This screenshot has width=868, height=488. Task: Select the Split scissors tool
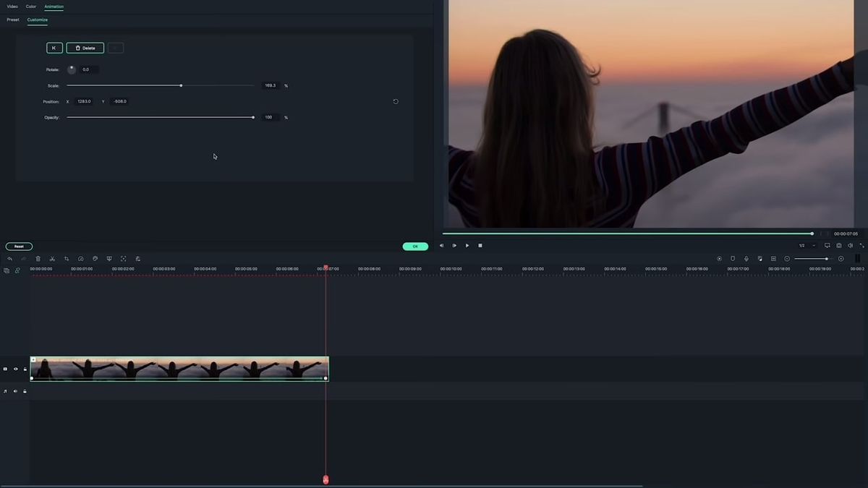(x=52, y=258)
